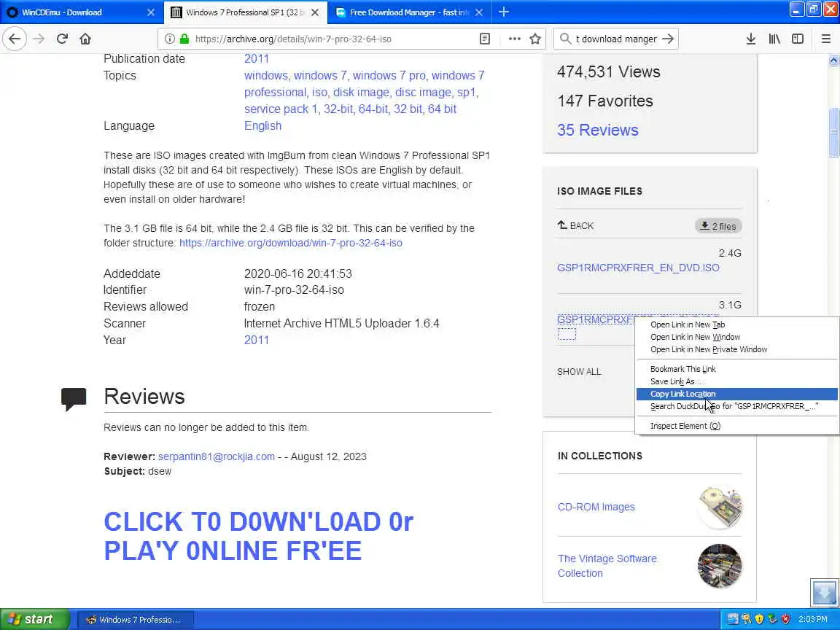Click the page vertical scrollbar thumb
Image resolution: width=840 pixels, height=630 pixels.
[x=833, y=132]
